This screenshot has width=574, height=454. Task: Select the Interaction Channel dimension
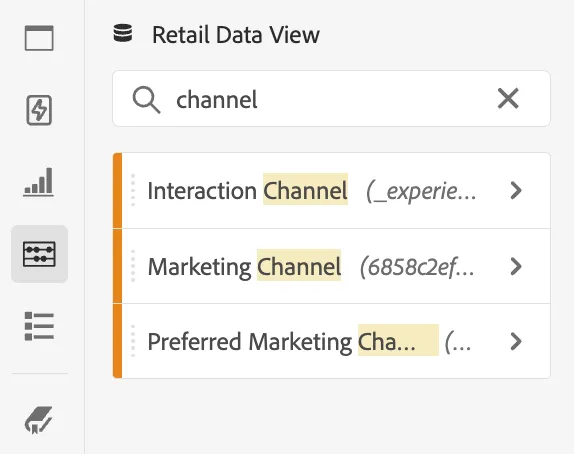(332, 191)
